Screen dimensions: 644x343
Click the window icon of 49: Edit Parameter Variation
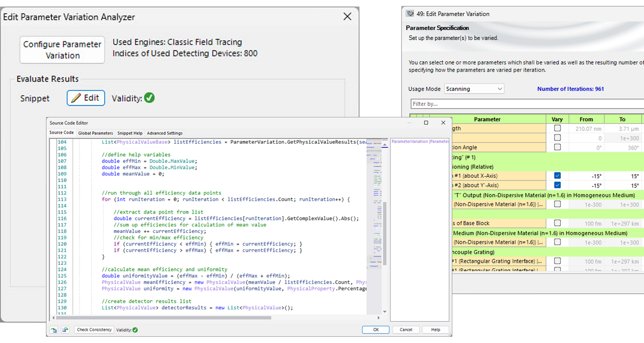pos(410,14)
